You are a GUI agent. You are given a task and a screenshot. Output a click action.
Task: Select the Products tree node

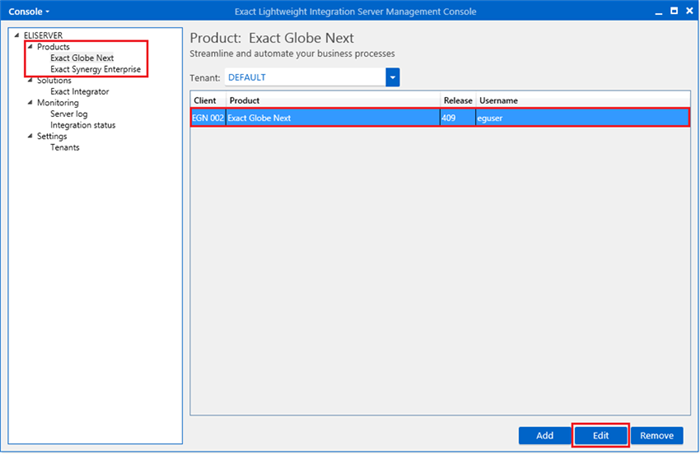coord(53,46)
